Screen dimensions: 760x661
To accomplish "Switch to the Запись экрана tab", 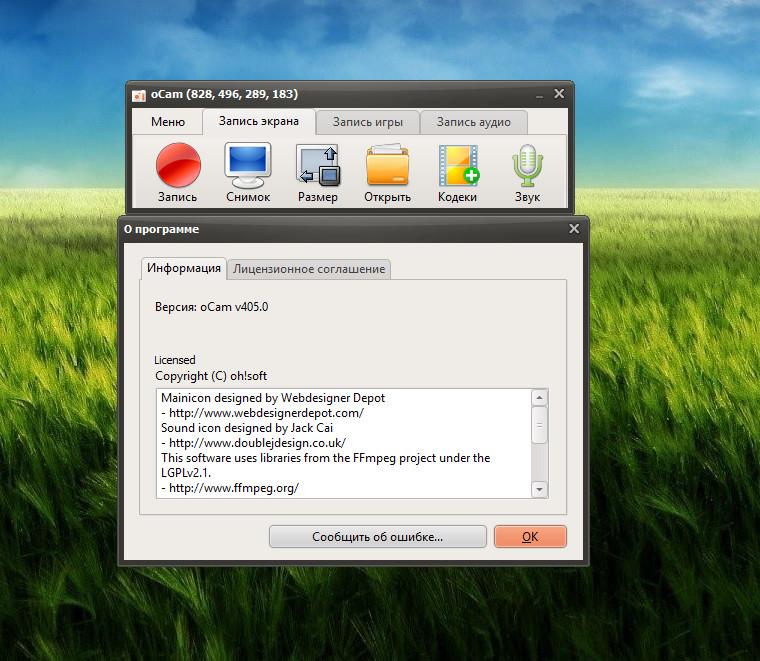I will [259, 121].
